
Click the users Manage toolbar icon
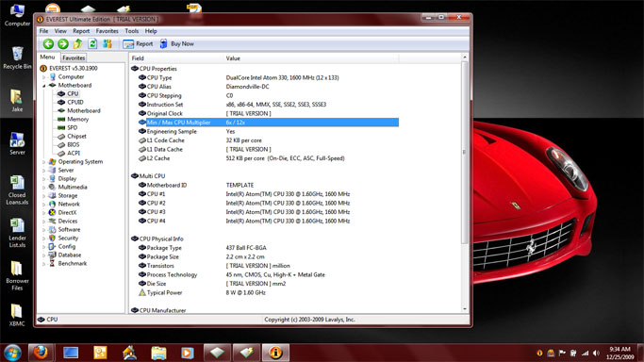tap(107, 43)
